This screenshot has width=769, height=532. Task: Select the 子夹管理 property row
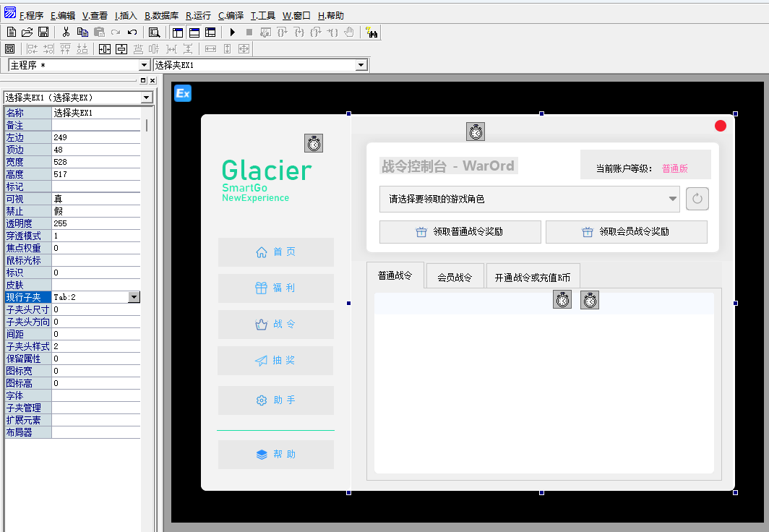pos(72,408)
